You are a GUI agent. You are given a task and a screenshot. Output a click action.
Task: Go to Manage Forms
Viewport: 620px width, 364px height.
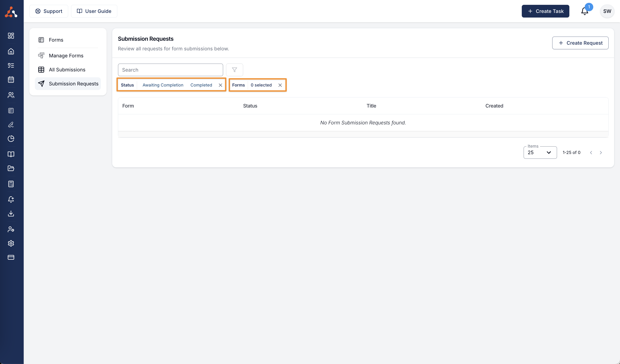click(x=66, y=56)
